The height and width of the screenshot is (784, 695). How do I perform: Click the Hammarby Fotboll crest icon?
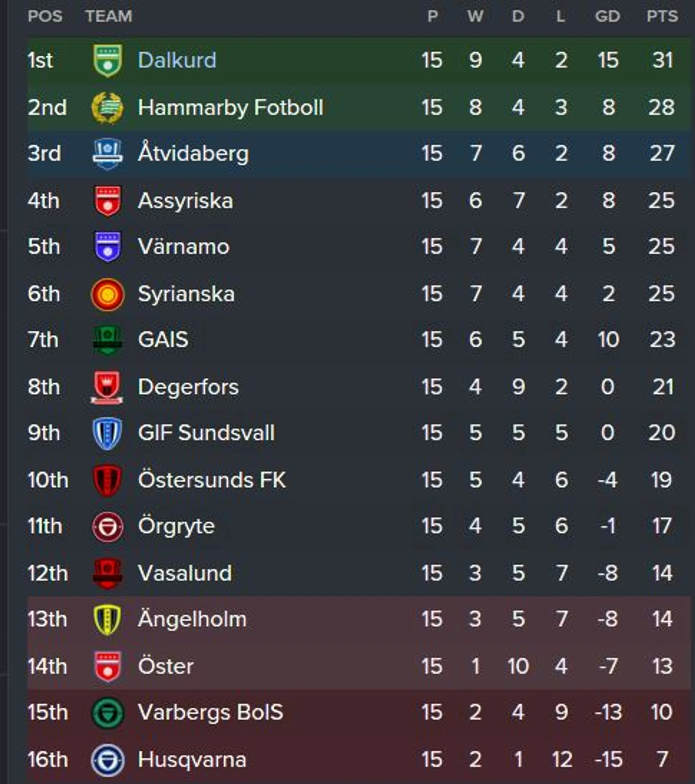[x=108, y=108]
